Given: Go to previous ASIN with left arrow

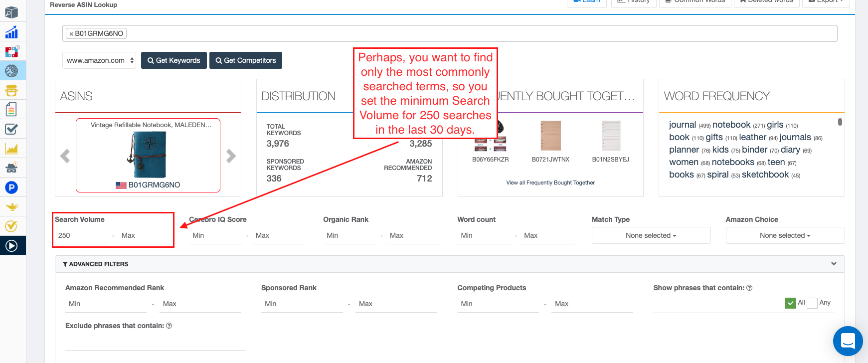Looking at the screenshot, I should click(65, 156).
